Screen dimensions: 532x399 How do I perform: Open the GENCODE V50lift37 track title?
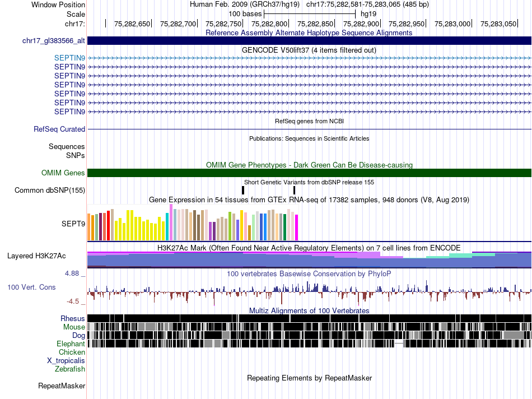click(x=309, y=50)
